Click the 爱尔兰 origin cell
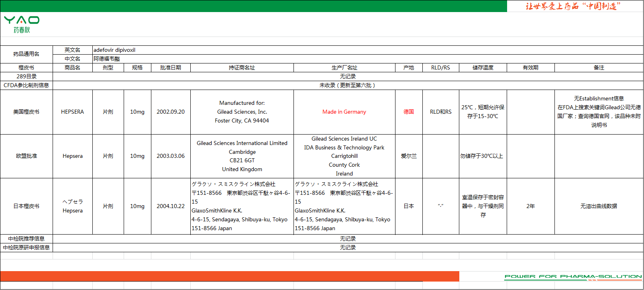Screen dimensions: 644x290 tap(409, 156)
